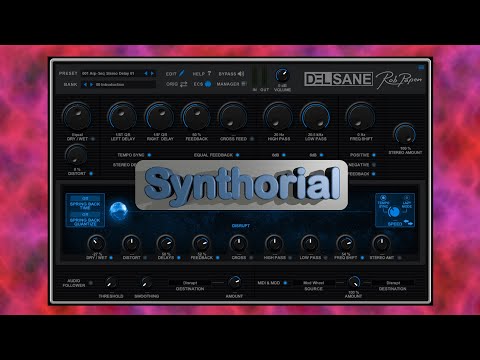Open MIDI & Mod Destination dropdown
This screenshot has height=360, width=480.
(x=393, y=283)
